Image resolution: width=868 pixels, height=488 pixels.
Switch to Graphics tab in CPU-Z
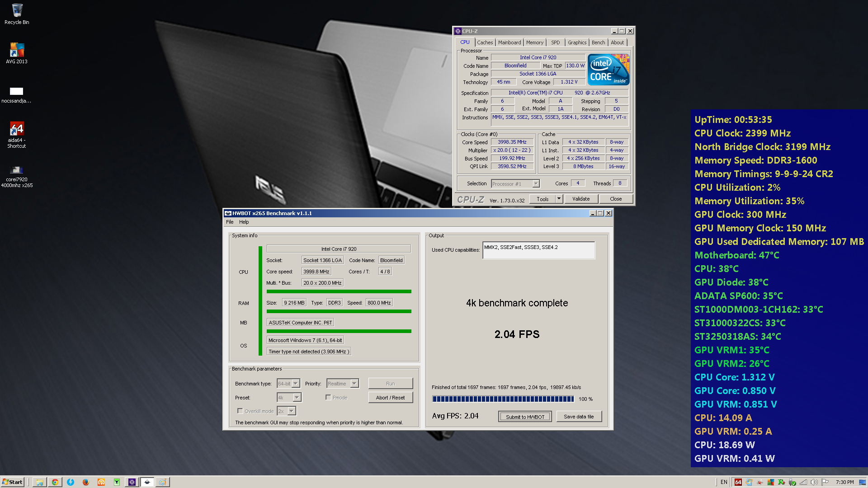(x=577, y=42)
